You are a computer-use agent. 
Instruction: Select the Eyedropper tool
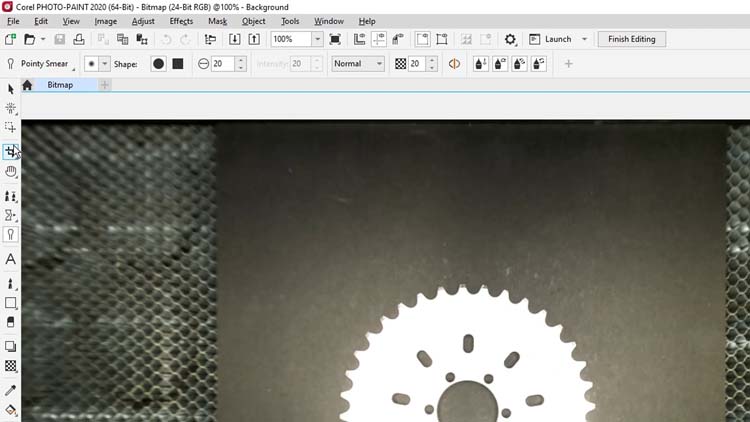click(x=11, y=390)
